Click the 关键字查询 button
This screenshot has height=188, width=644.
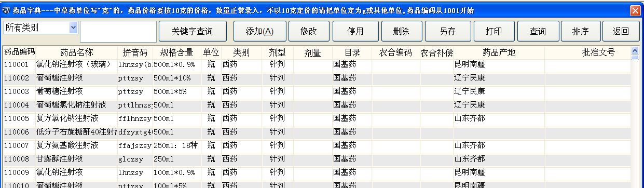click(192, 31)
